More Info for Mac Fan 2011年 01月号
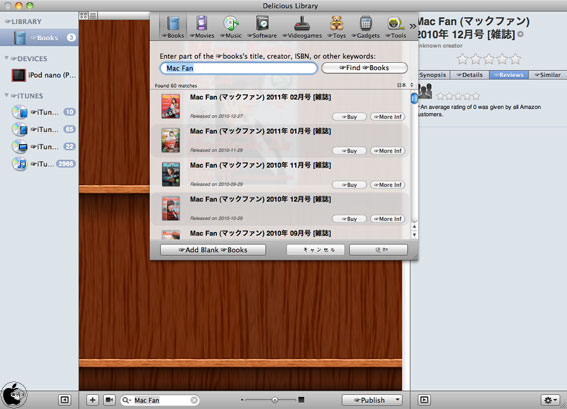 [388, 151]
